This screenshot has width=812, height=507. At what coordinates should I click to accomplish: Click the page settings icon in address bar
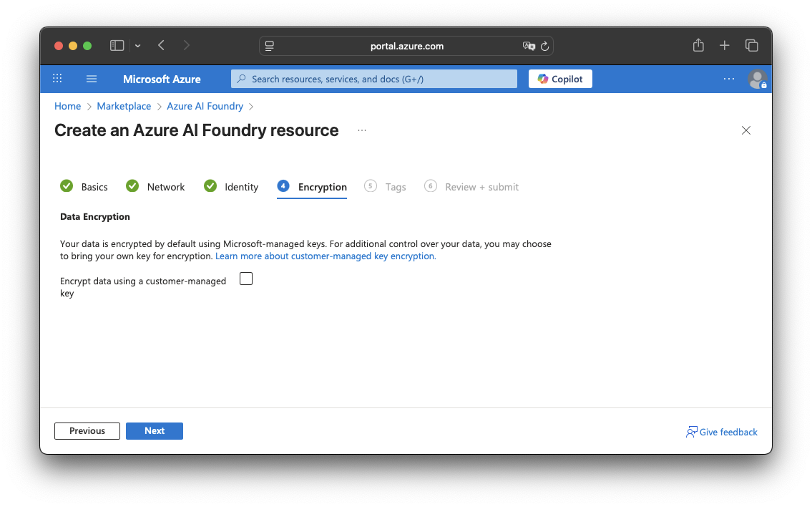pos(269,46)
